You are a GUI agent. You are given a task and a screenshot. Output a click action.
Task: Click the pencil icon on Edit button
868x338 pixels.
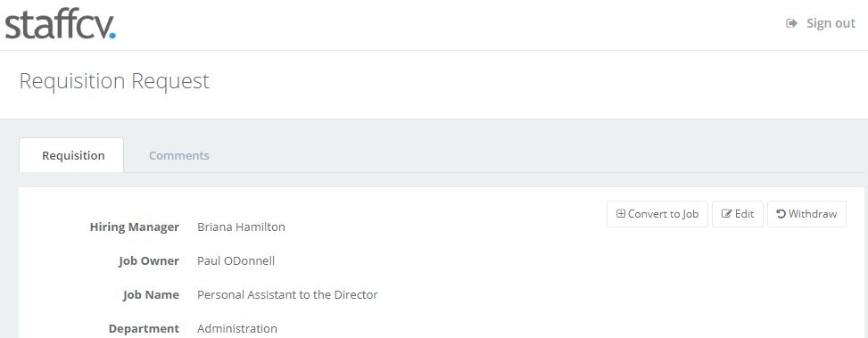727,214
